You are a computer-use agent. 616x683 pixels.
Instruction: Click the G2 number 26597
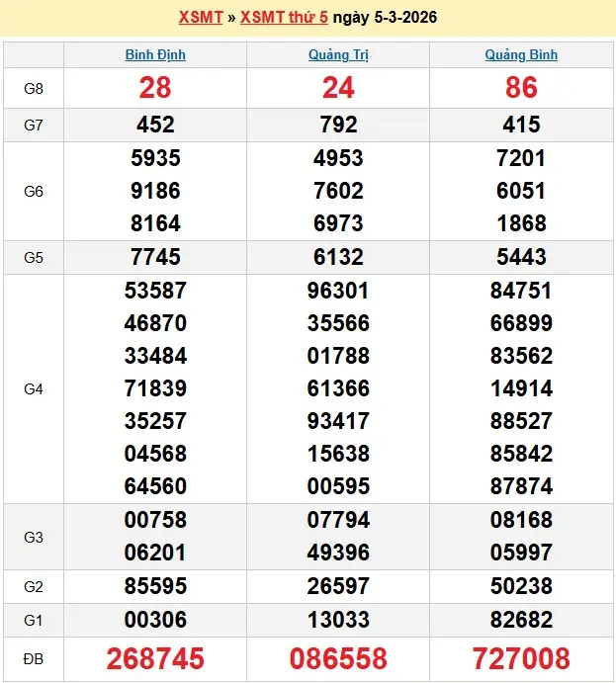coord(338,586)
